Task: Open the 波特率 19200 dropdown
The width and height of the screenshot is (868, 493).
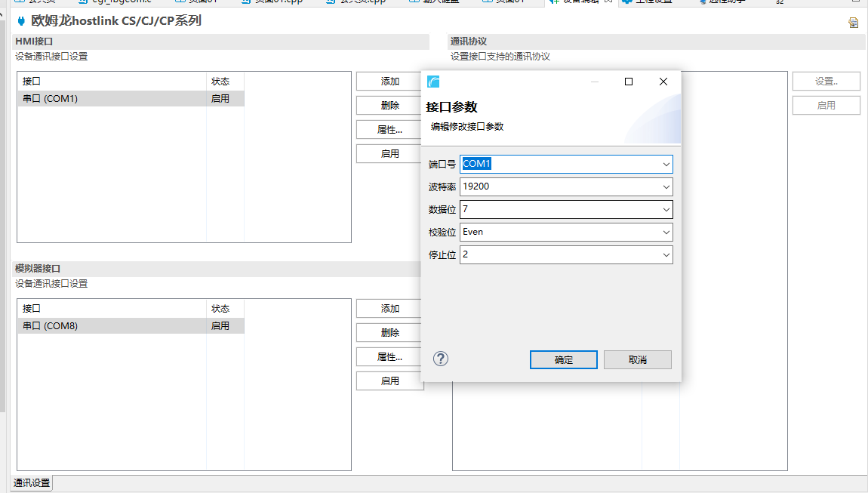Action: pyautogui.click(x=666, y=187)
